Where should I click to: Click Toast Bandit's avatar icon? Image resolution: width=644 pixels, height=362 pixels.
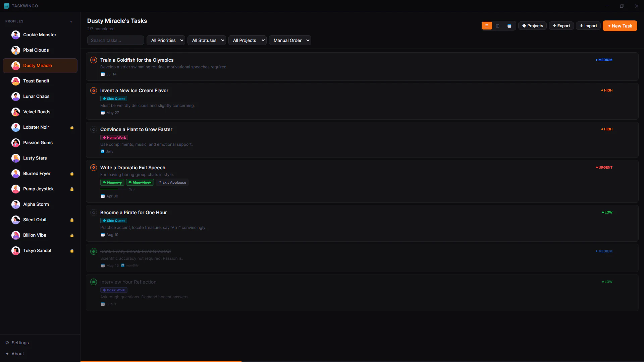[x=16, y=81]
